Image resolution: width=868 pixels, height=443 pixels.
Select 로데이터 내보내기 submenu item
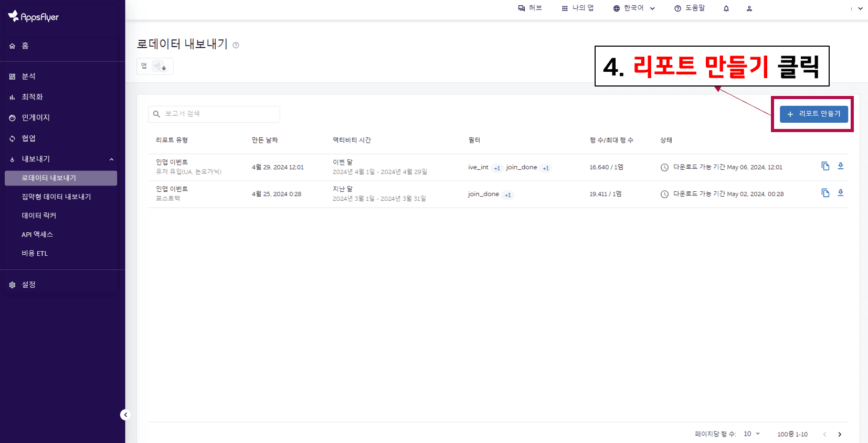61,178
